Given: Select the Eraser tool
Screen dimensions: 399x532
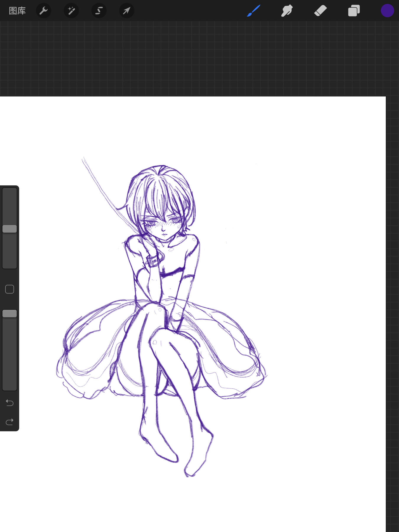Looking at the screenshot, I should click(320, 11).
